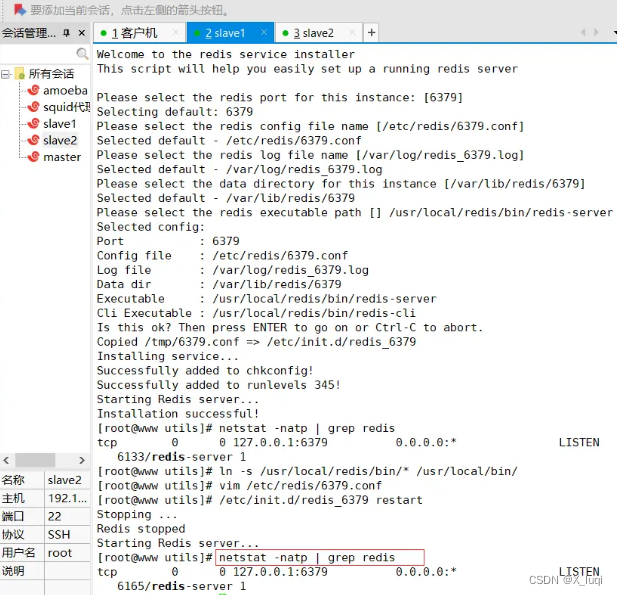Click the session search magnifier icon
The height and width of the screenshot is (595, 617).
82,53
